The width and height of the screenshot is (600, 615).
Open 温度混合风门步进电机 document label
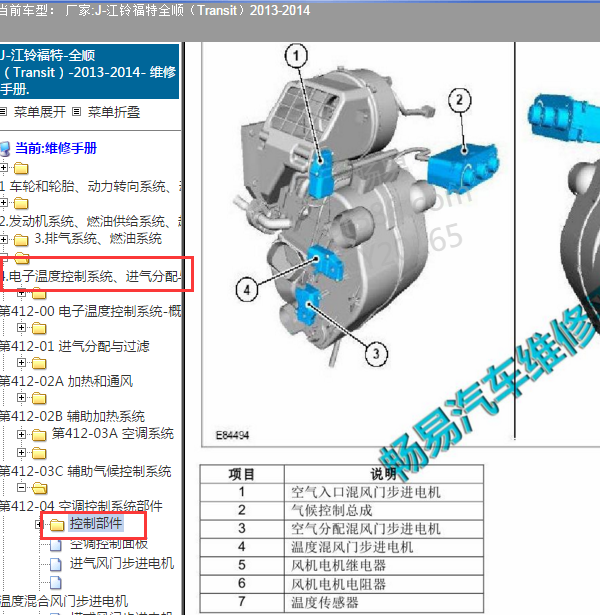coord(64,601)
